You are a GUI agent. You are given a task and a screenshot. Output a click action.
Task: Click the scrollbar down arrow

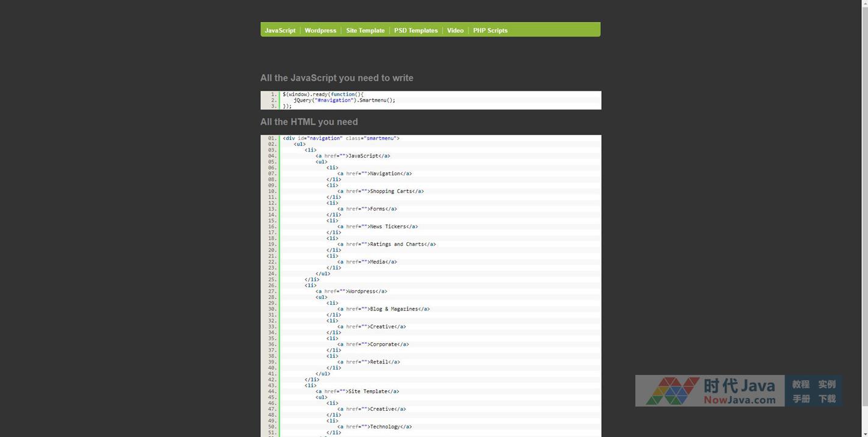pyautogui.click(x=864, y=433)
